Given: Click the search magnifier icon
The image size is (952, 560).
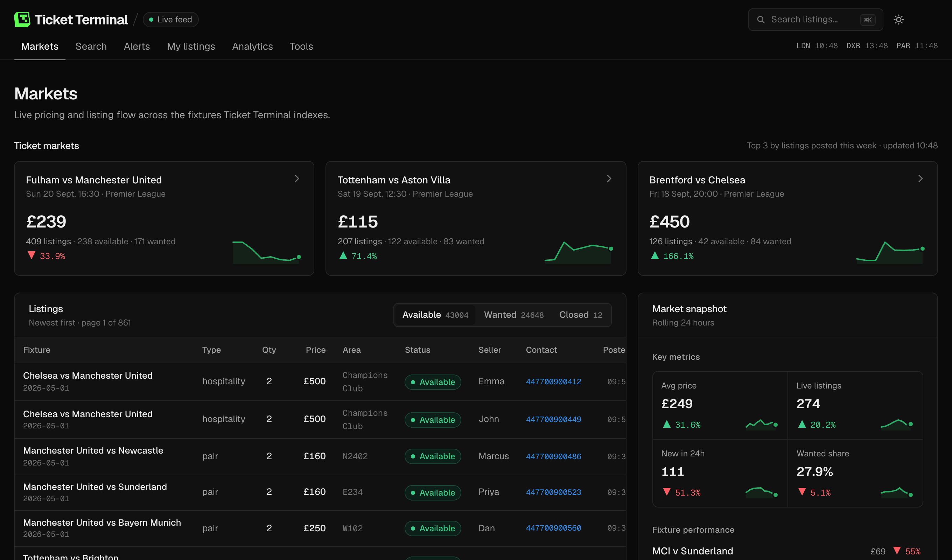Looking at the screenshot, I should pos(761,20).
